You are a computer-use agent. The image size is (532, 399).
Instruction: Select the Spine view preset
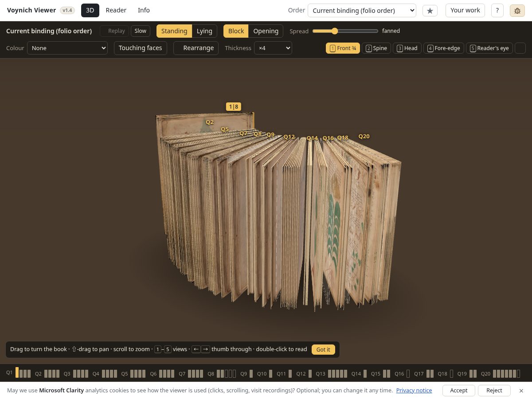(x=376, y=48)
